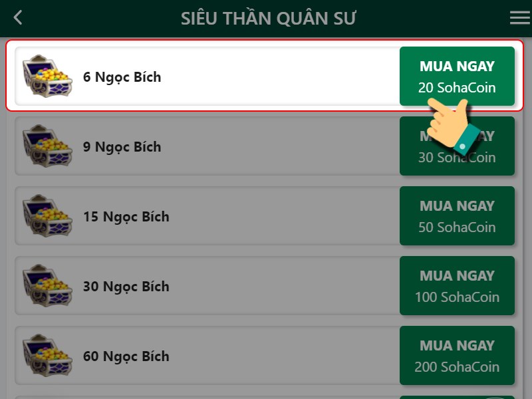Click the treasure chest icon for 6 Ngọc Bích

point(48,76)
